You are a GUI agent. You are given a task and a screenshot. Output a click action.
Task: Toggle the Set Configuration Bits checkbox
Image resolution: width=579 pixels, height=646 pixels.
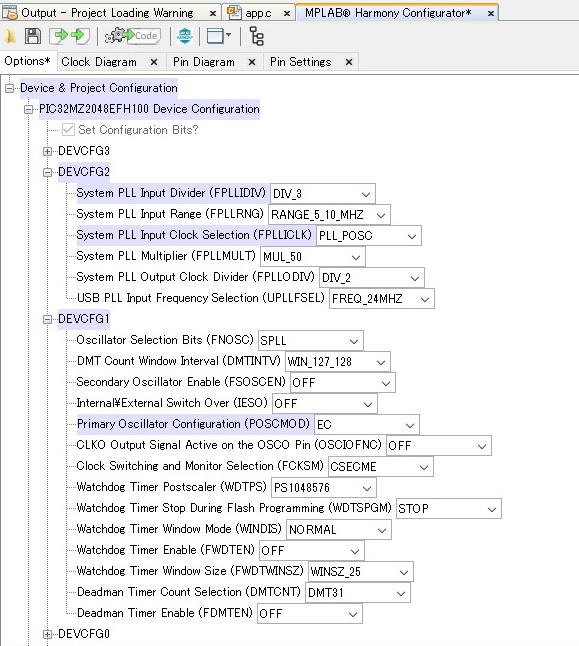point(68,130)
